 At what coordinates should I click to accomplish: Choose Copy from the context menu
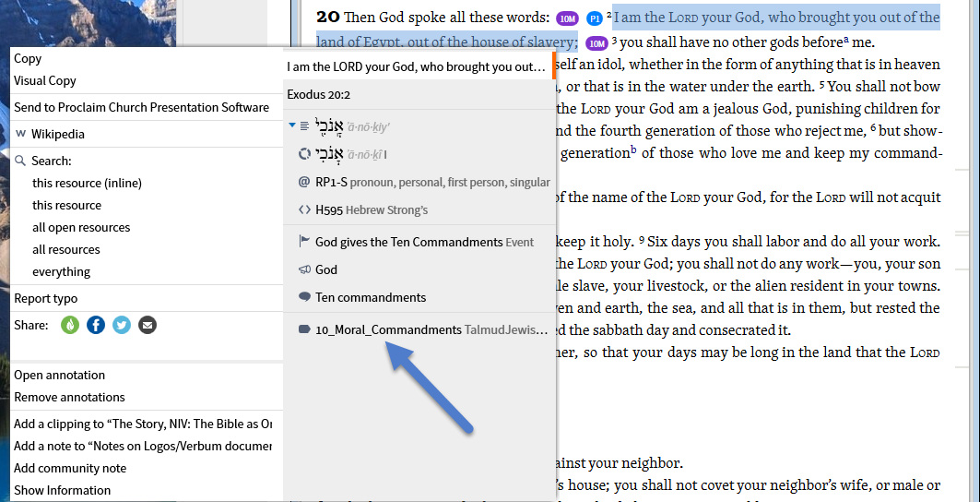tap(28, 59)
